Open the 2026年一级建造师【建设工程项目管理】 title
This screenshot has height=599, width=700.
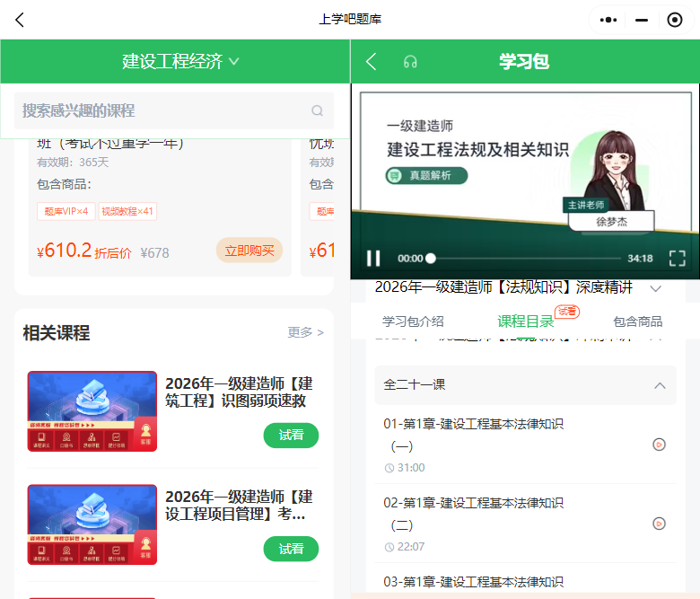(239, 506)
